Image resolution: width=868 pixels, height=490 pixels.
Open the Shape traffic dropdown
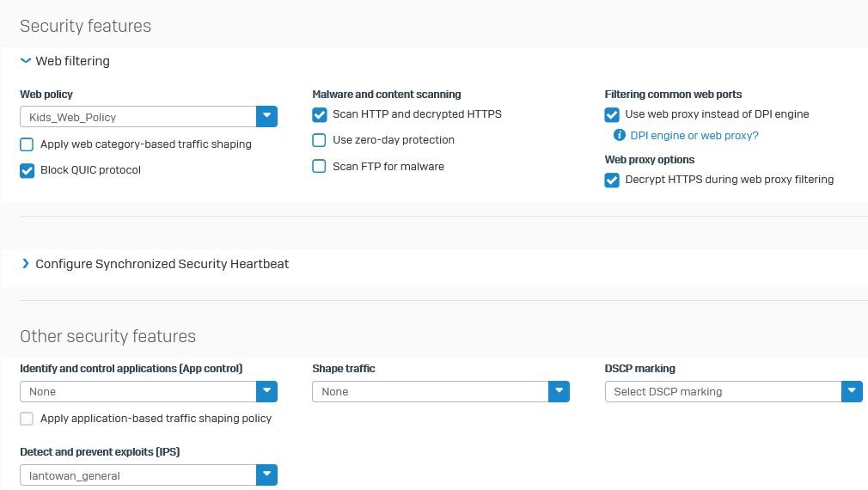click(x=559, y=391)
